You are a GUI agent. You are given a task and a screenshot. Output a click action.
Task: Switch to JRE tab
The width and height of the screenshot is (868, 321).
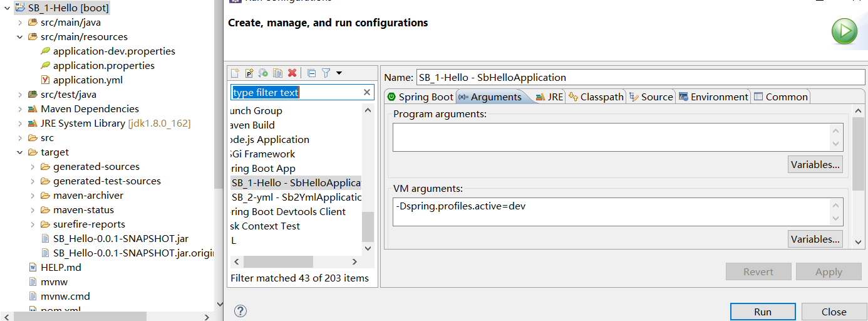[549, 97]
